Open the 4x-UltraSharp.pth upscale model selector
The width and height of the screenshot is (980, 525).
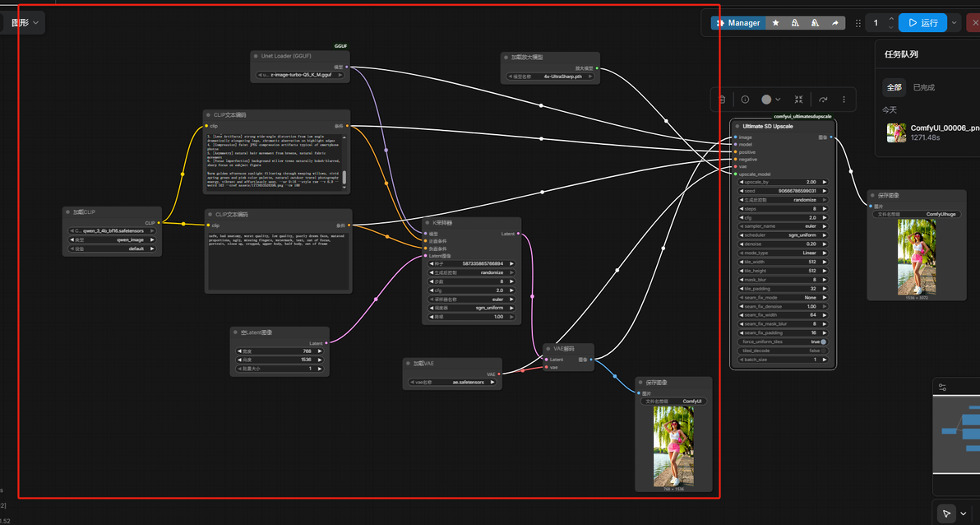(550, 77)
